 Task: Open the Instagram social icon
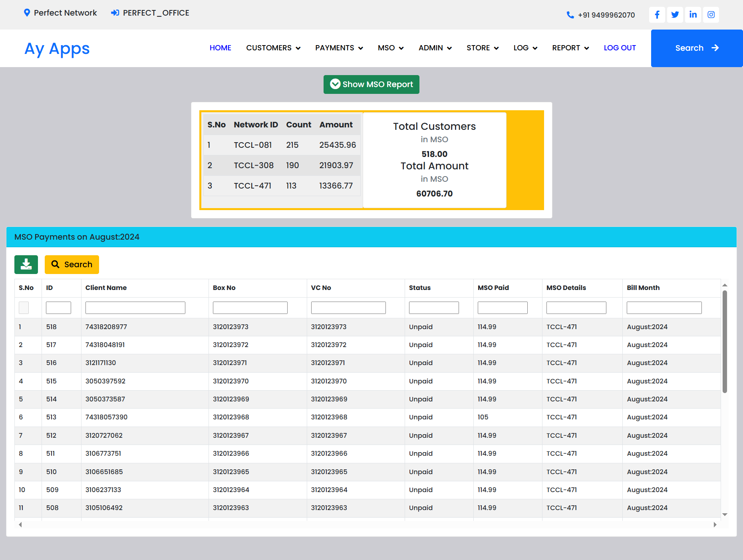pyautogui.click(x=711, y=15)
